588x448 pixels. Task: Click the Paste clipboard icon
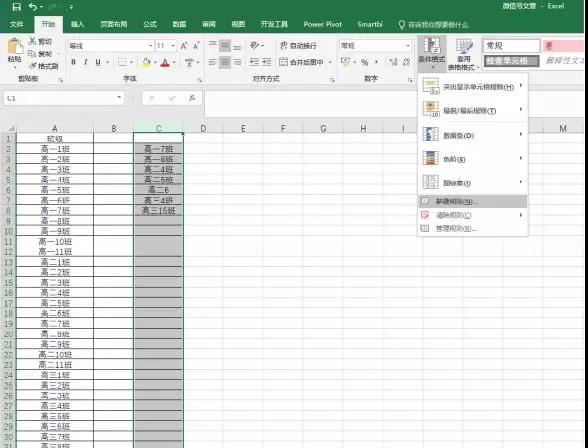click(x=15, y=47)
